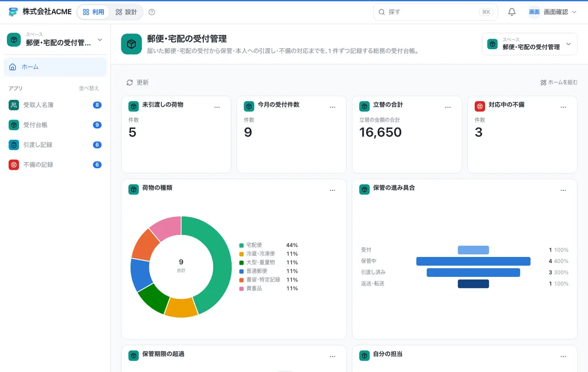588x372 pixels.
Task: Click ホームを組む button
Action: pyautogui.click(x=559, y=83)
